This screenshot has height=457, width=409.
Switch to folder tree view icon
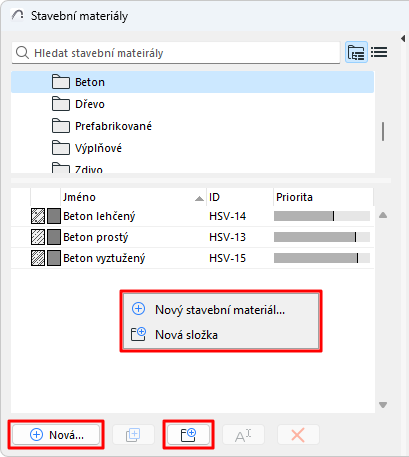356,52
